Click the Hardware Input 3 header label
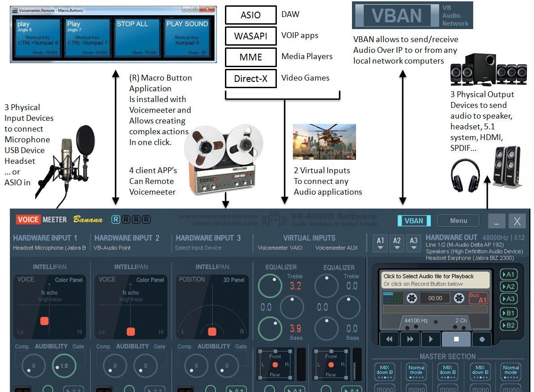 [x=208, y=238]
